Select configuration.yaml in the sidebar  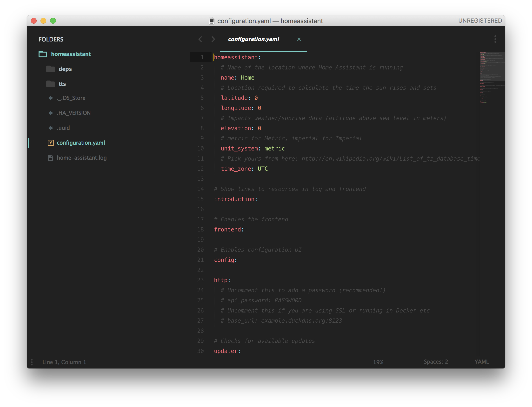(x=81, y=143)
